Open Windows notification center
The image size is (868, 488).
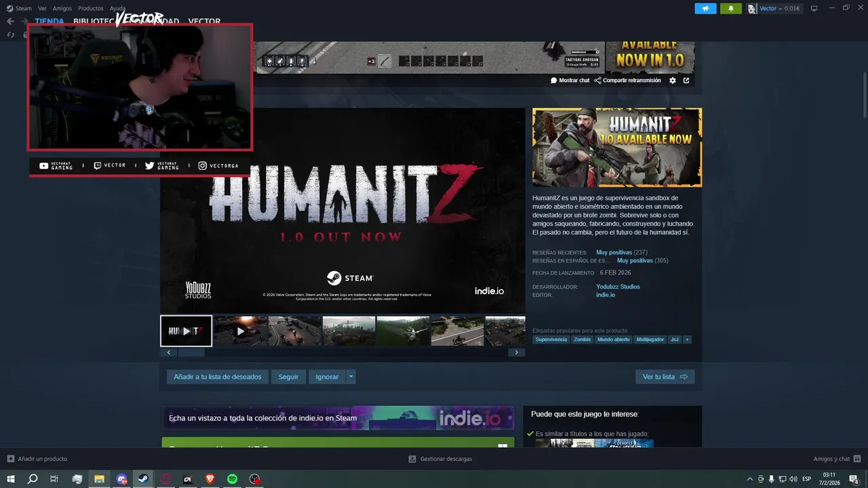[x=853, y=479]
